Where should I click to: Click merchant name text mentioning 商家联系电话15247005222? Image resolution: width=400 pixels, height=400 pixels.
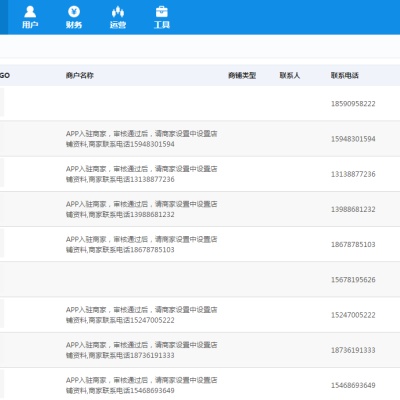(142, 315)
